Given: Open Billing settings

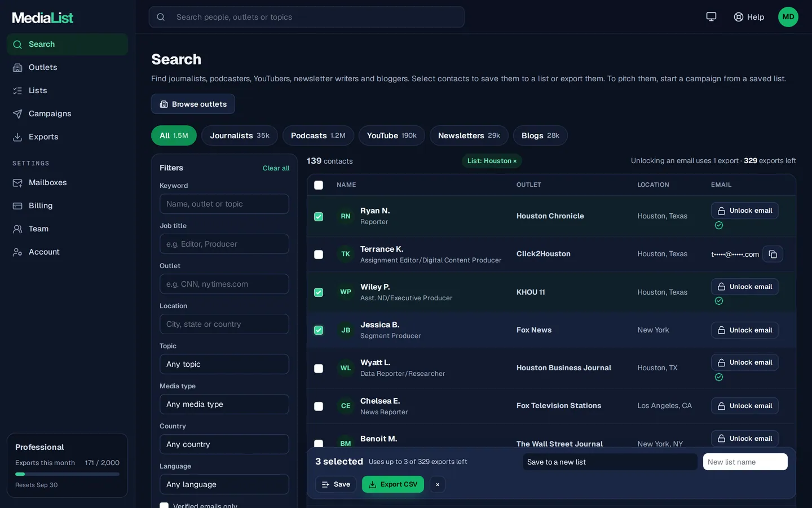Looking at the screenshot, I should pyautogui.click(x=67, y=205).
